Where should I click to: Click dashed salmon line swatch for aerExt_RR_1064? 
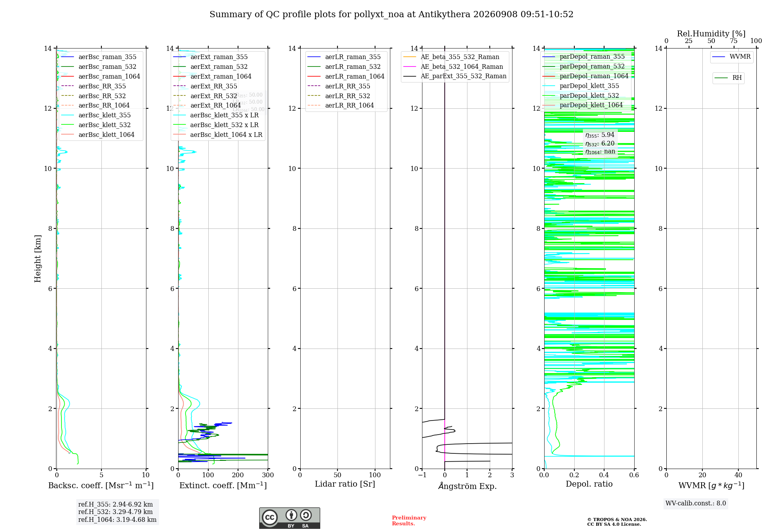pyautogui.click(x=179, y=106)
